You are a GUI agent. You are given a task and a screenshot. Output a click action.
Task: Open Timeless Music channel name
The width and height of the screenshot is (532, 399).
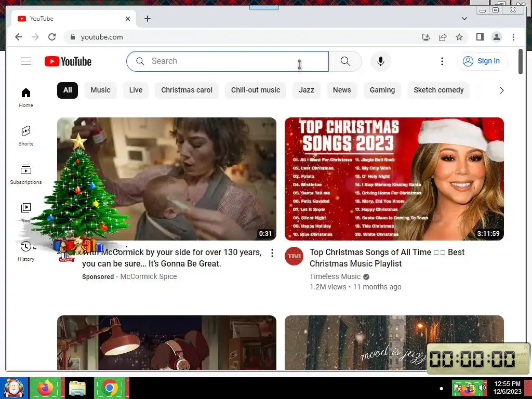[x=335, y=276]
